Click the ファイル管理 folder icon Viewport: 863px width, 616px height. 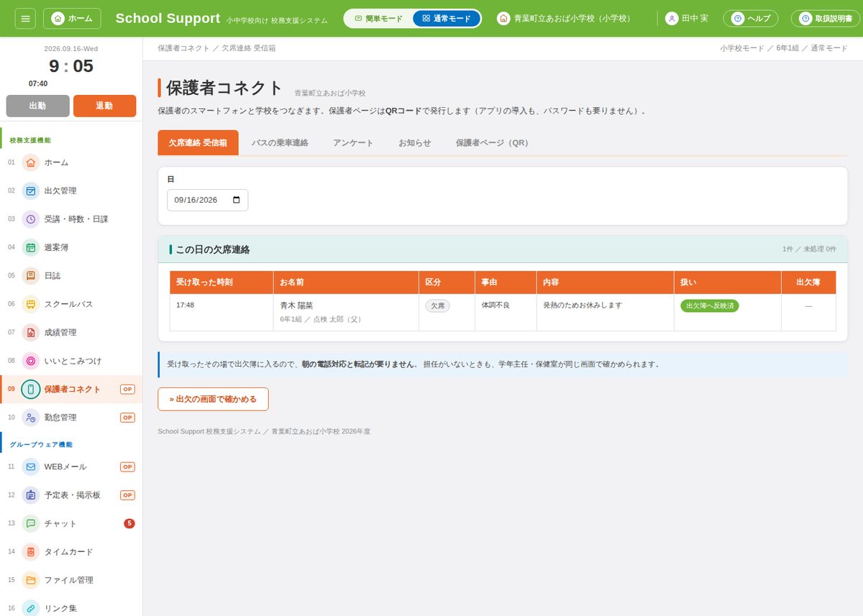[30, 580]
